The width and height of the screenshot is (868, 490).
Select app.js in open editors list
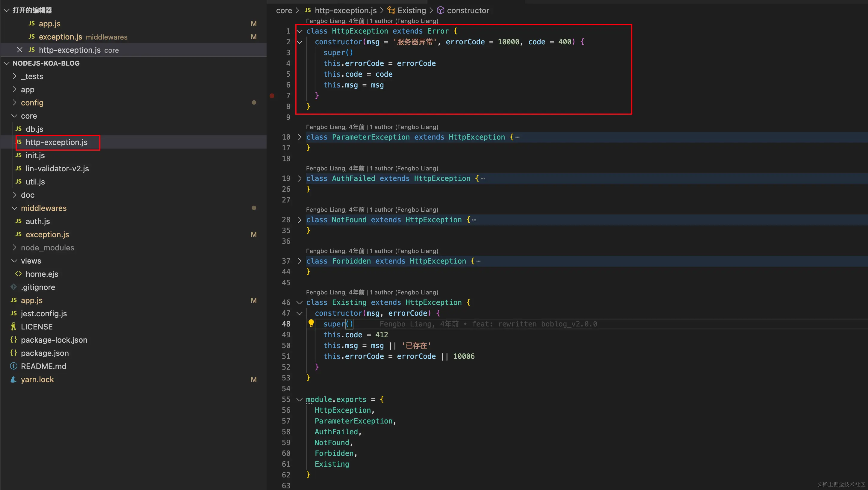click(49, 24)
